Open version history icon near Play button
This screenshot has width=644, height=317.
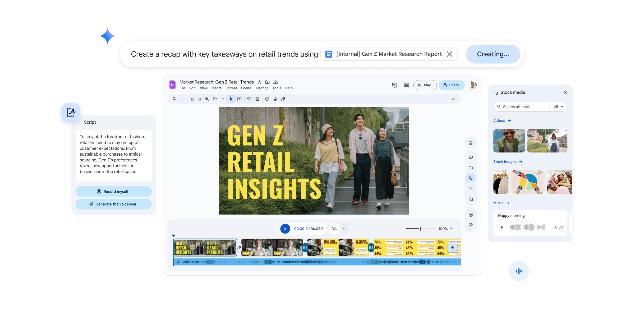(x=394, y=85)
